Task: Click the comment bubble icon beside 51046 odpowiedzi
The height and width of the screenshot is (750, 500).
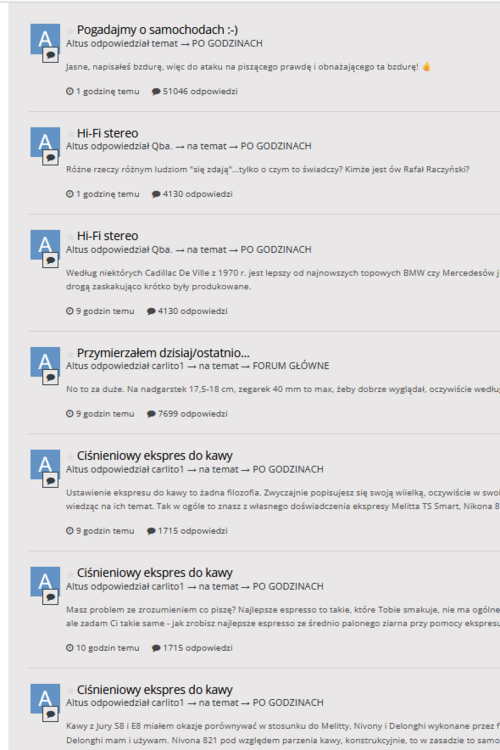Action: [156, 91]
